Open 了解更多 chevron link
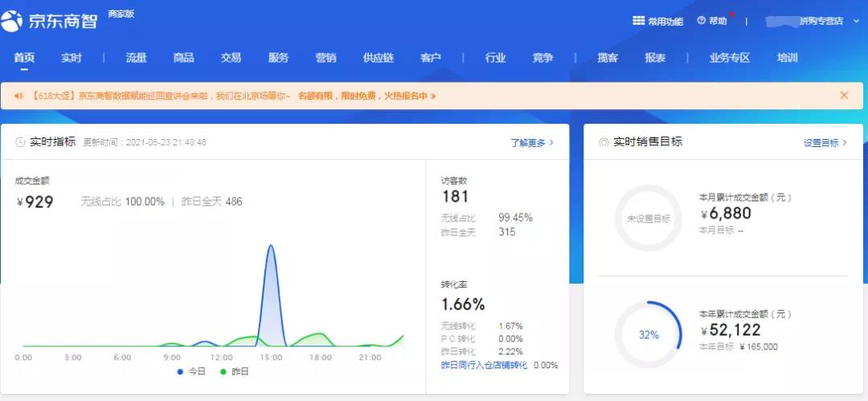The image size is (868, 401). (532, 143)
